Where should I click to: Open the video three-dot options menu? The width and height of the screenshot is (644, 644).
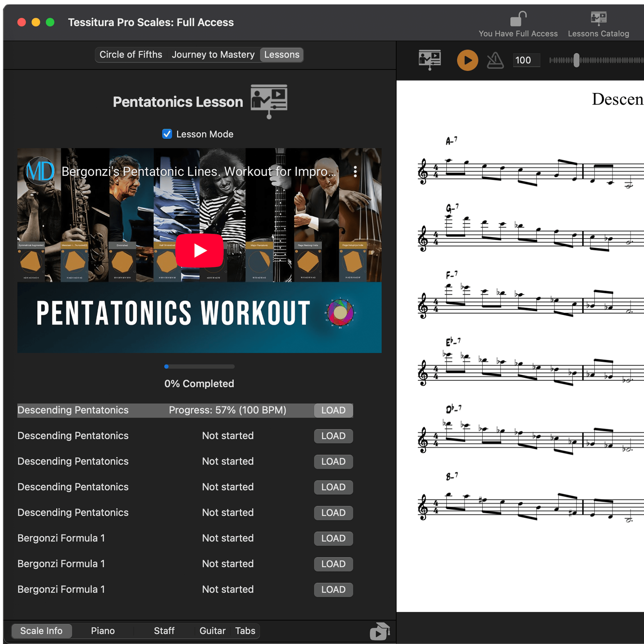pos(355,171)
